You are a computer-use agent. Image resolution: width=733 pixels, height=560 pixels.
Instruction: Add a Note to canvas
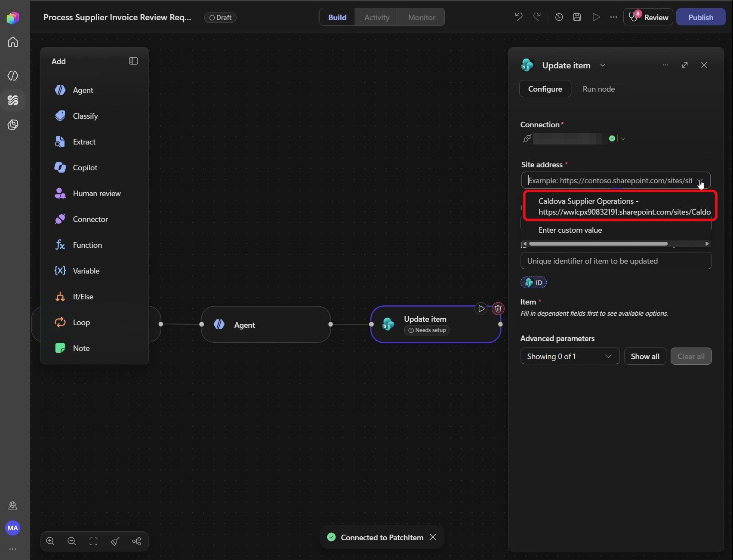tap(95, 348)
